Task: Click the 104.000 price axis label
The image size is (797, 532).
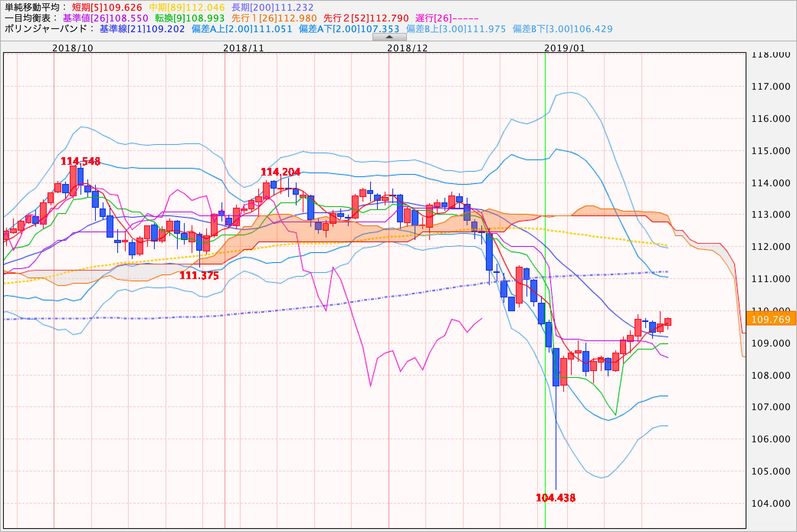Action: pyautogui.click(x=771, y=504)
